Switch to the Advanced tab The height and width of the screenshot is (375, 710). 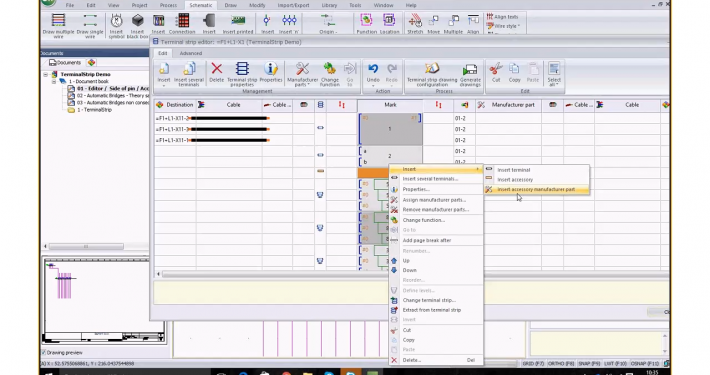pos(191,53)
